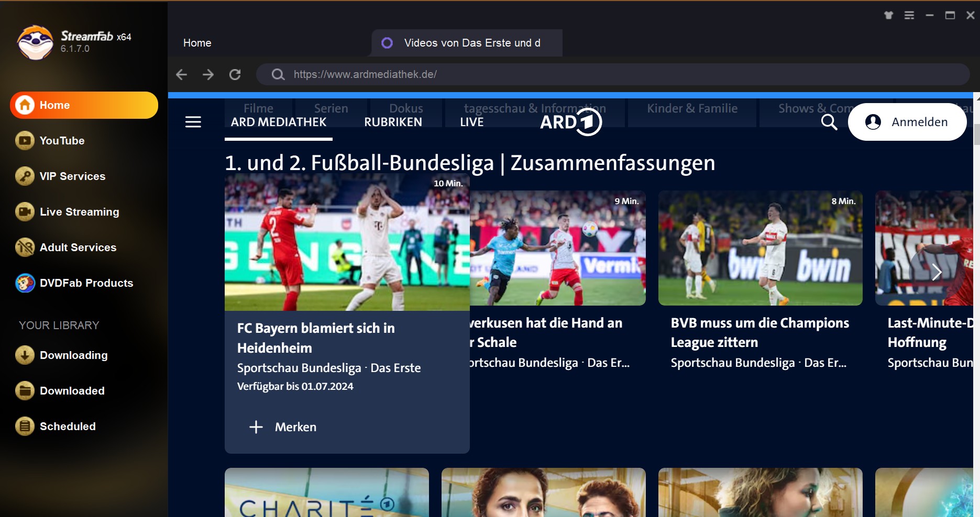The height and width of the screenshot is (517, 980).
Task: Click the Dokus category link
Action: point(406,108)
